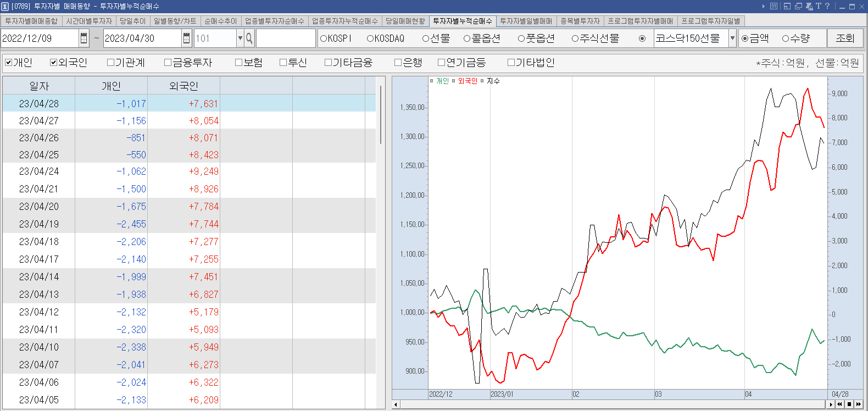This screenshot has width=868, height=411.
Task: Open the 종목별투자자 tab
Action: coord(580,21)
